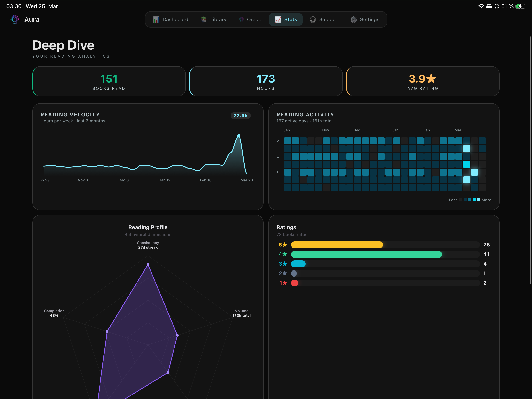This screenshot has width=532, height=399.
Task: Select the 5-star rating label
Action: coord(283,245)
